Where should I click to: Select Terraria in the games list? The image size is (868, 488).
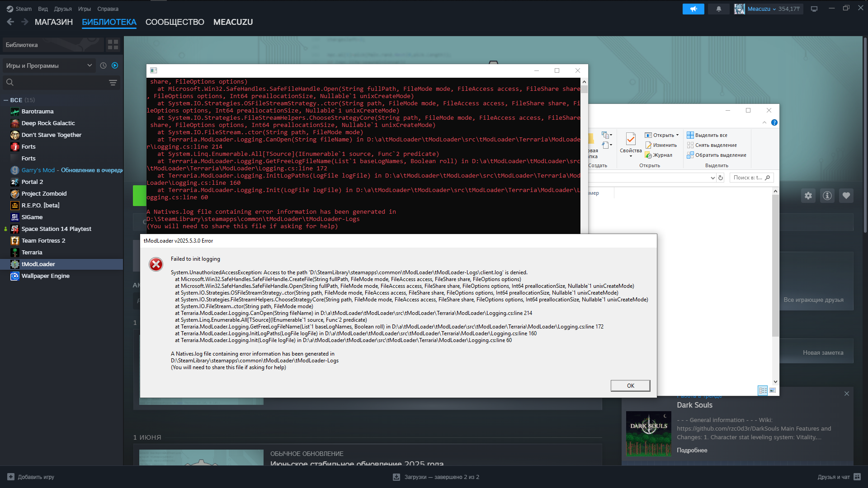pos(32,252)
